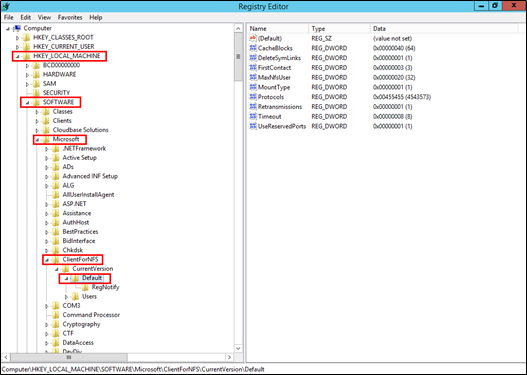This screenshot has height=375, width=527.
Task: Collapse the HKEY_LOCAL_MACHINE tree node
Action: pyautogui.click(x=17, y=56)
